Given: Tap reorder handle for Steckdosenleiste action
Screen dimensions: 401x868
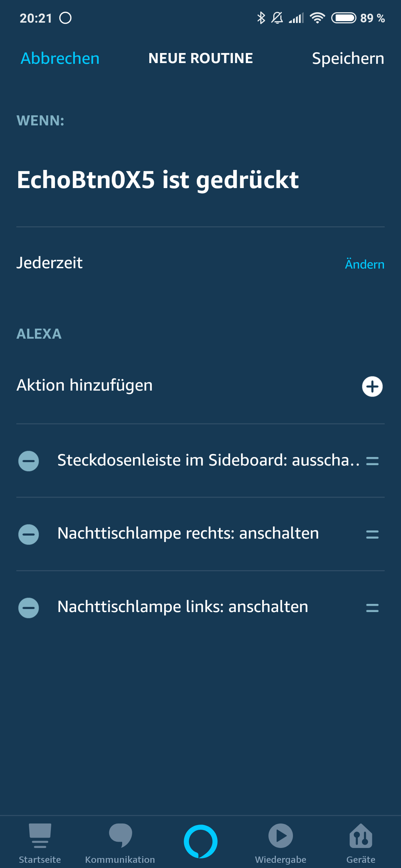Looking at the screenshot, I should pos(372,461).
